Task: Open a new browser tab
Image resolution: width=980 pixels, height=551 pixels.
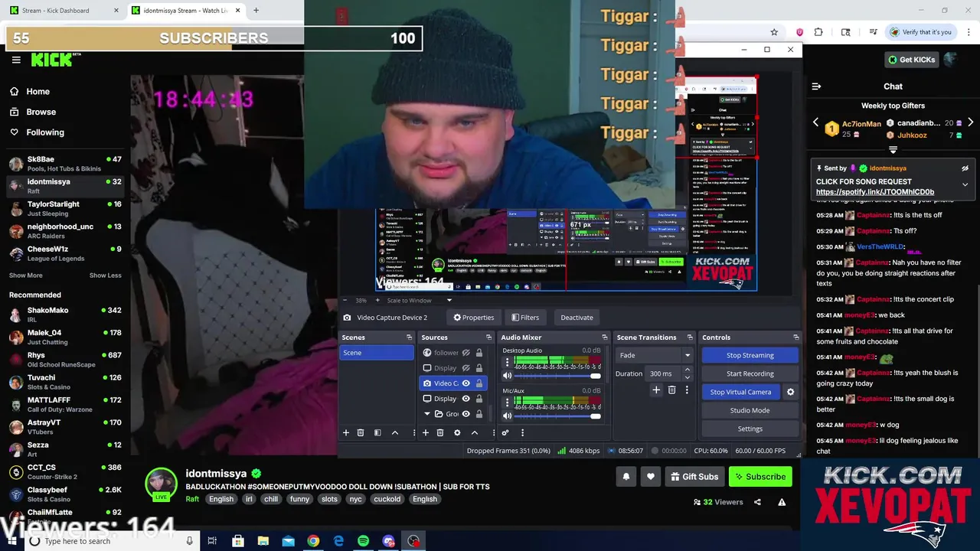Action: pos(256,11)
